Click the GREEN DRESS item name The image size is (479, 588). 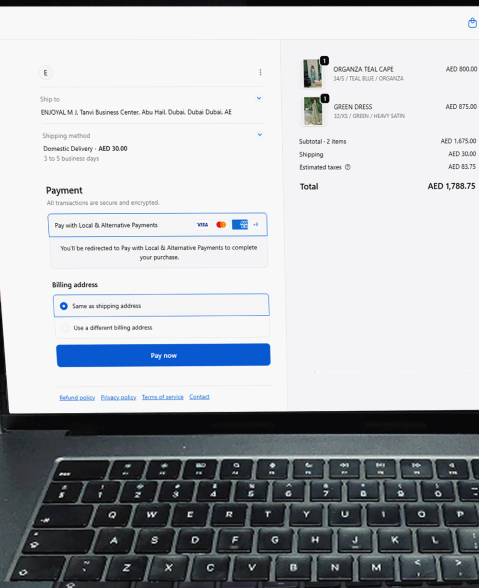(353, 107)
